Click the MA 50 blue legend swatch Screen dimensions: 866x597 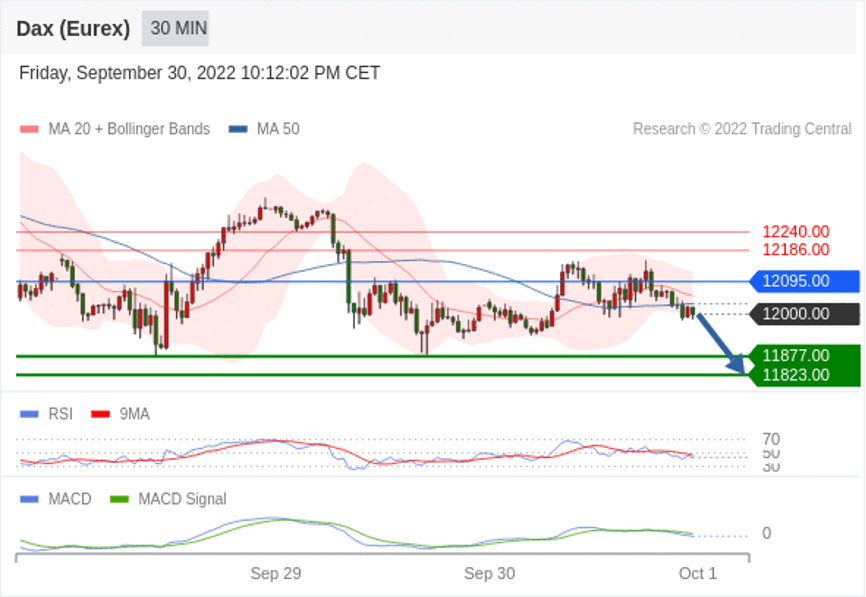(x=238, y=129)
